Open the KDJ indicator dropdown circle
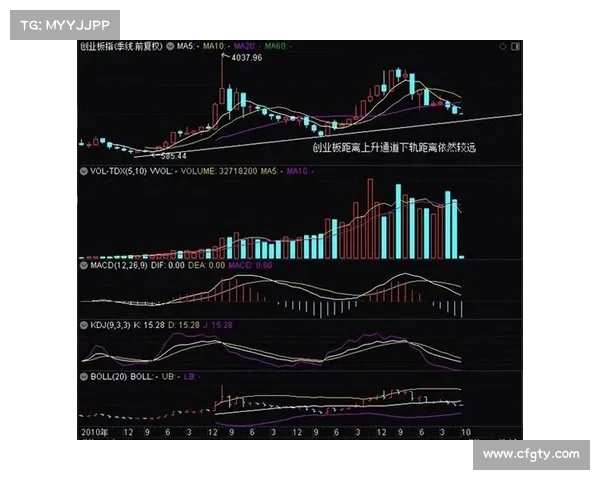The image size is (600, 480). 84,325
